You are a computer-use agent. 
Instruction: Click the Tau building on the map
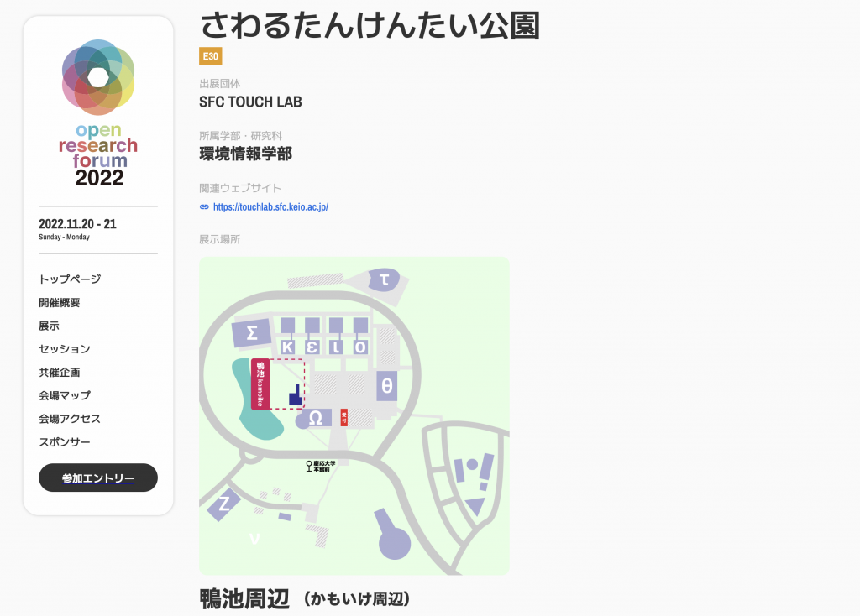384,280
